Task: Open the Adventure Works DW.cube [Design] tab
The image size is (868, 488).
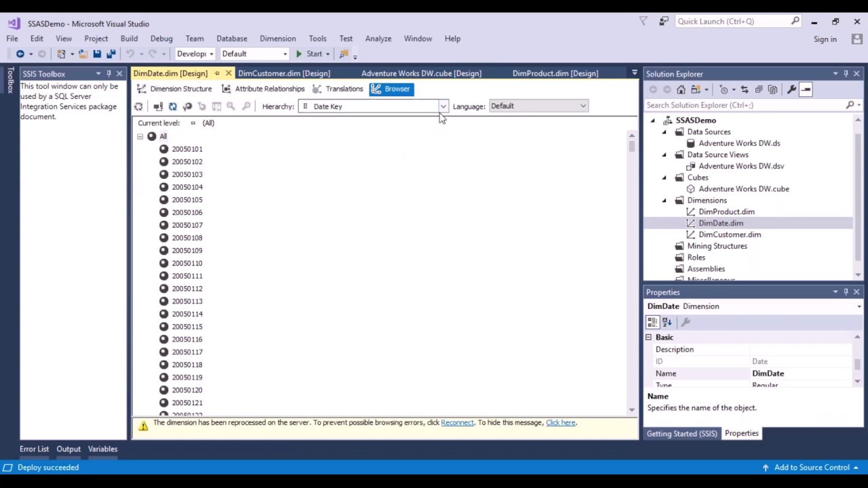Action: click(x=421, y=73)
